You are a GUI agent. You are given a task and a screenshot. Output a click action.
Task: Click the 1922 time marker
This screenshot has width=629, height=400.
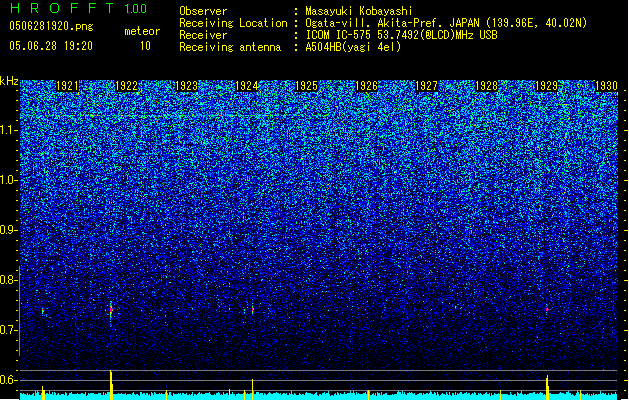pos(126,86)
